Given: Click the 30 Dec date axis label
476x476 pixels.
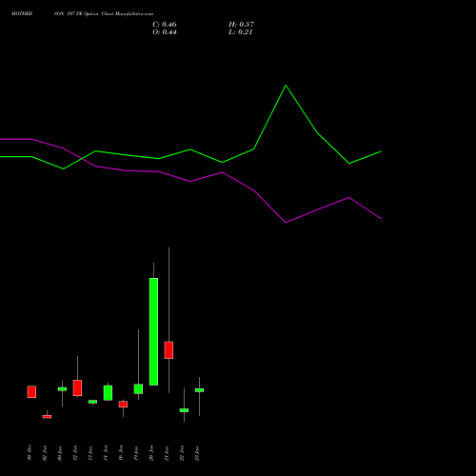Looking at the screenshot, I should pyautogui.click(x=30, y=453).
